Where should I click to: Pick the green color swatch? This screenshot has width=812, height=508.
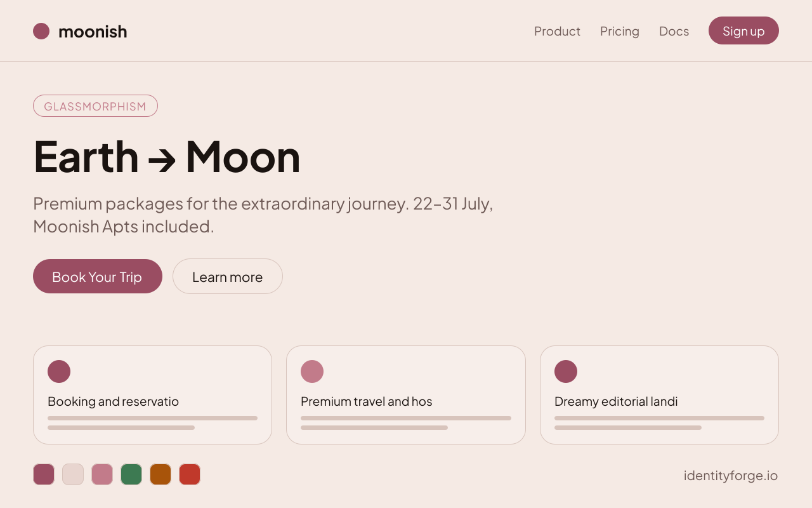coord(131,474)
